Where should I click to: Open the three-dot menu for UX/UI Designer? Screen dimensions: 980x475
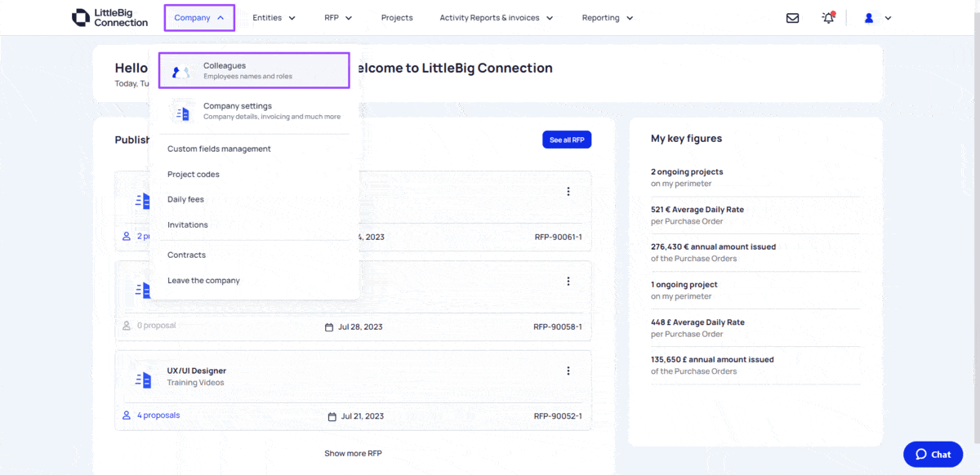click(568, 371)
